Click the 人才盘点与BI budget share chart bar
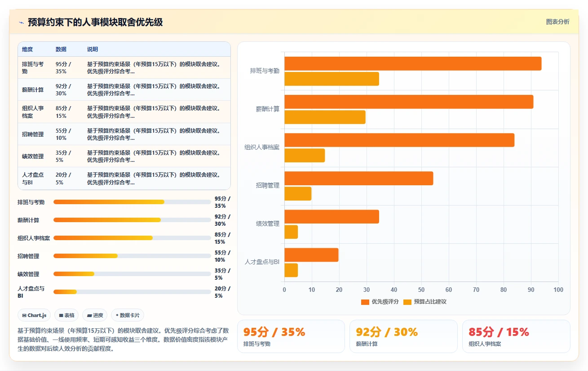This screenshot has width=588, height=371. (291, 270)
